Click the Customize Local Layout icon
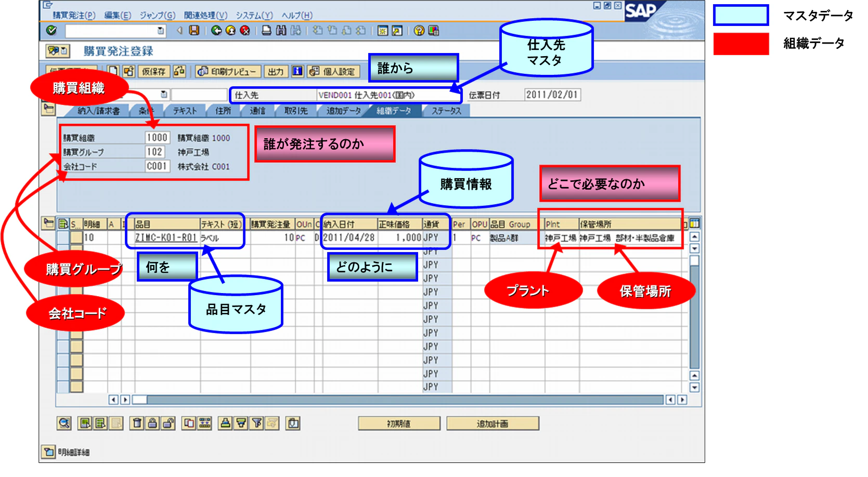The image size is (868, 477). [433, 30]
